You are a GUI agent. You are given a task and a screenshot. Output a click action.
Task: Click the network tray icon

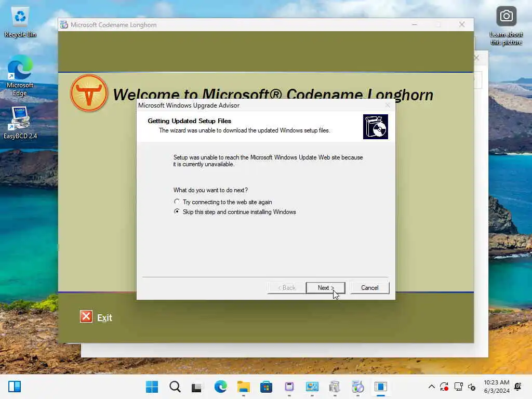pos(458,387)
